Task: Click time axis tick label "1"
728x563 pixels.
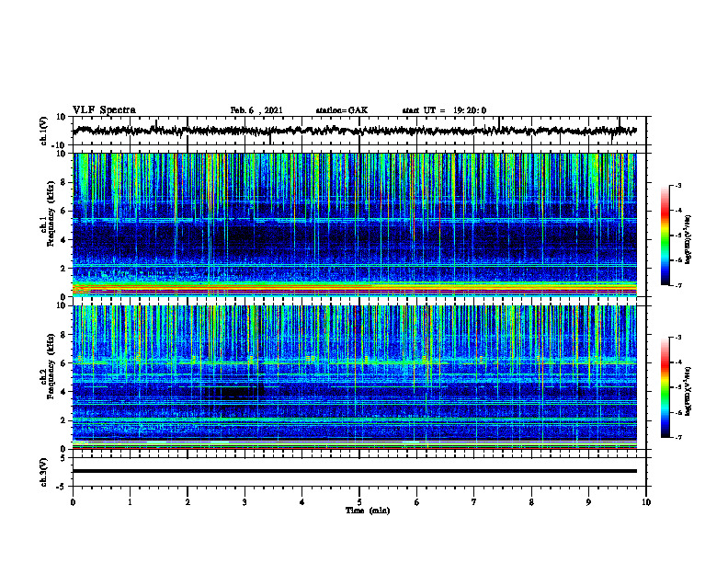Action: click(x=130, y=502)
